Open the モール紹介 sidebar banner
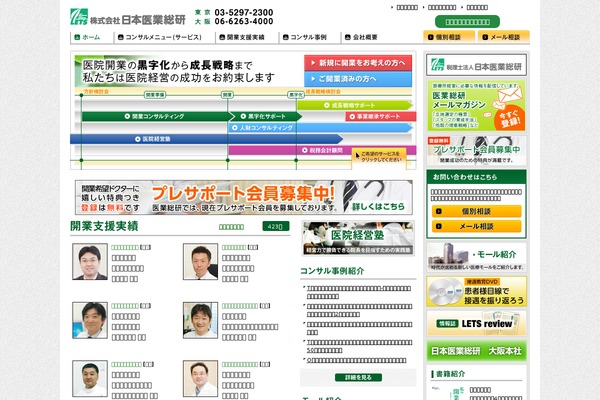Screen dimensions: 600x400 click(x=476, y=257)
